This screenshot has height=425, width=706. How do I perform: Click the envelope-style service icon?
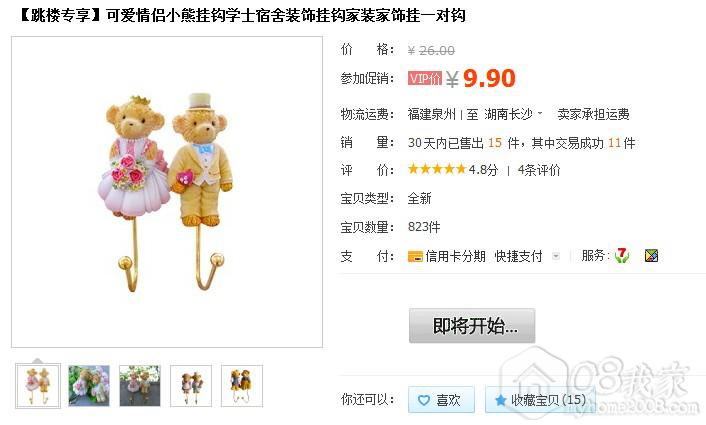tap(652, 256)
